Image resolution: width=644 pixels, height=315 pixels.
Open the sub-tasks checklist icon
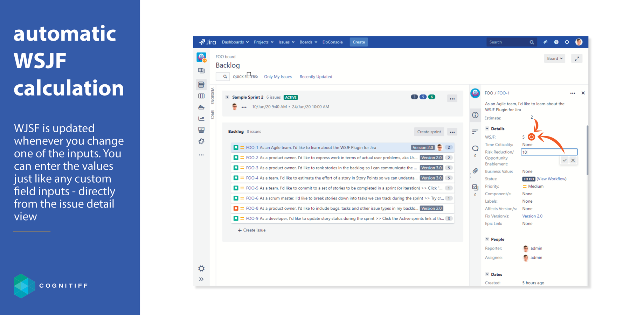tap(475, 187)
